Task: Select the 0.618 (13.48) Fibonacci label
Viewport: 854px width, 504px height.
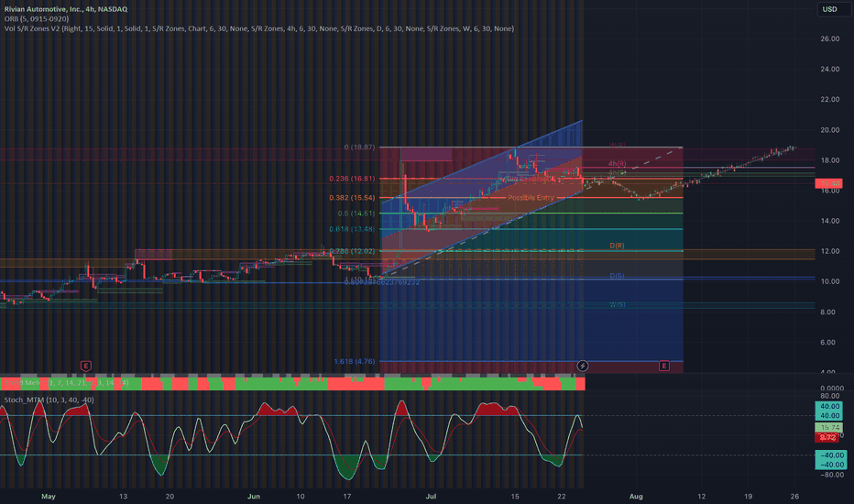Action: (352, 229)
